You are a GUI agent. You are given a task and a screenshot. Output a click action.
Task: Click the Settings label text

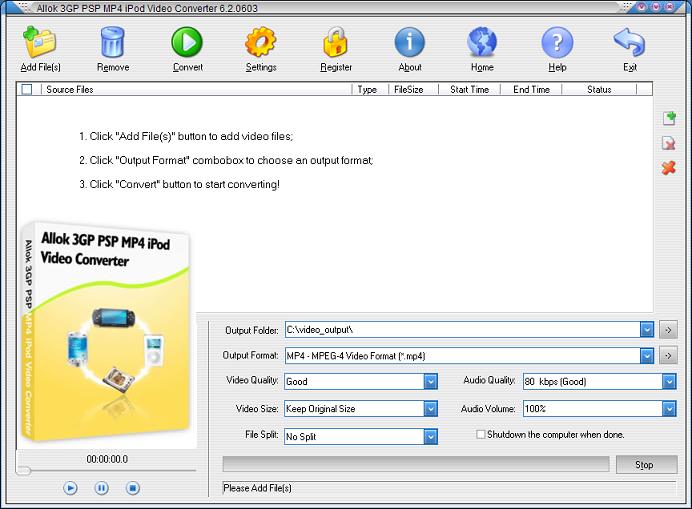[x=261, y=67]
